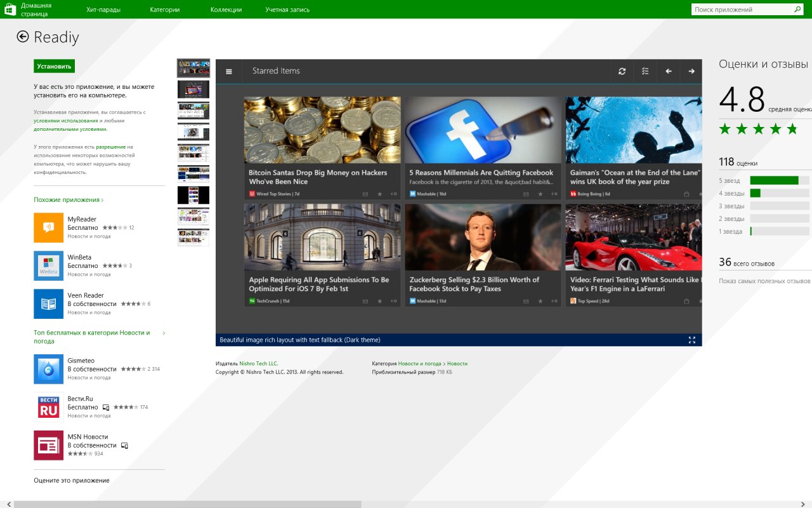Open the Вести.Ru app icon
This screenshot has width=812, height=508.
point(48,407)
